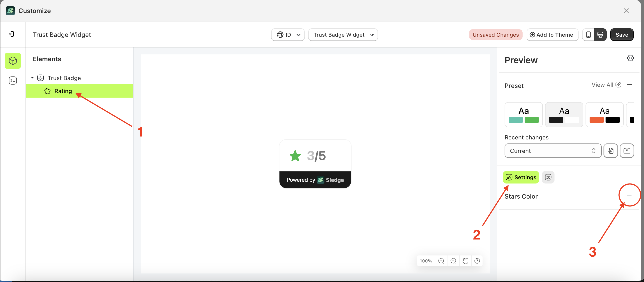Viewport: 644px width, 282px height.
Task: Toggle the code view next to Settings
Action: (548, 177)
